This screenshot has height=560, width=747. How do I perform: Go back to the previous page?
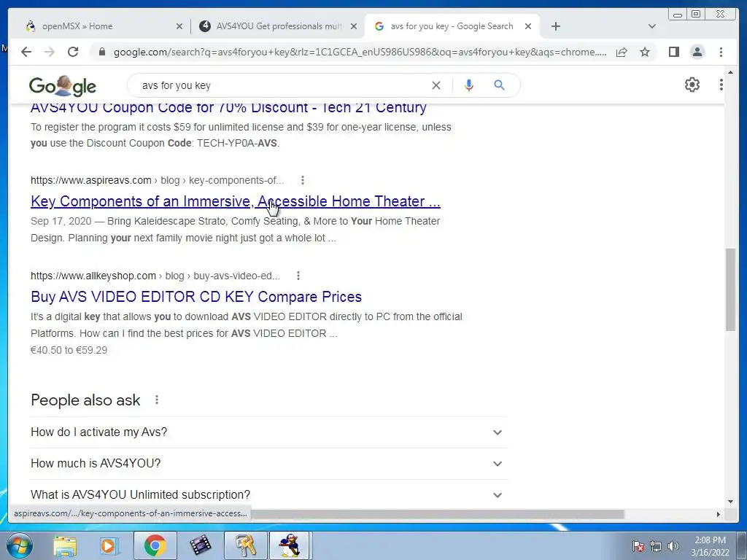tap(26, 52)
